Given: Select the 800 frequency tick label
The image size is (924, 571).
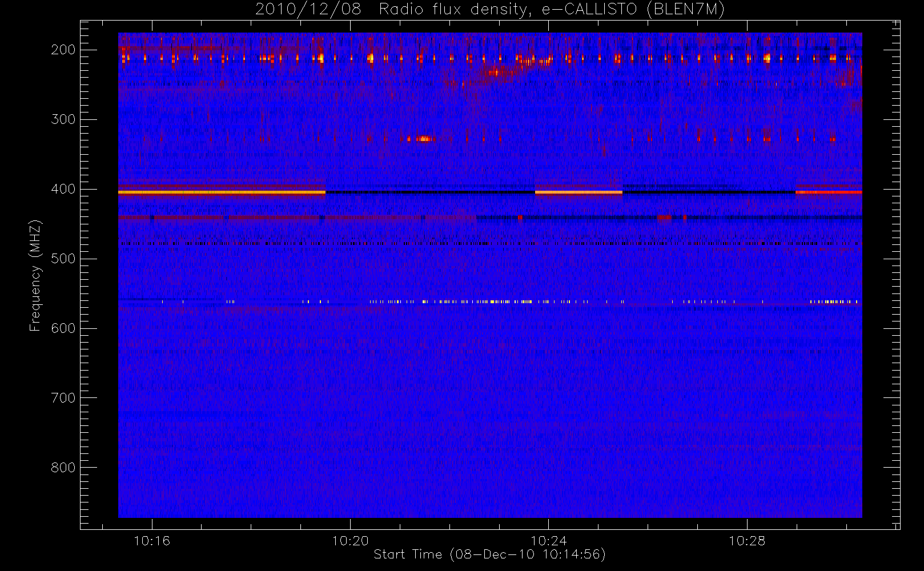Looking at the screenshot, I should (x=63, y=468).
